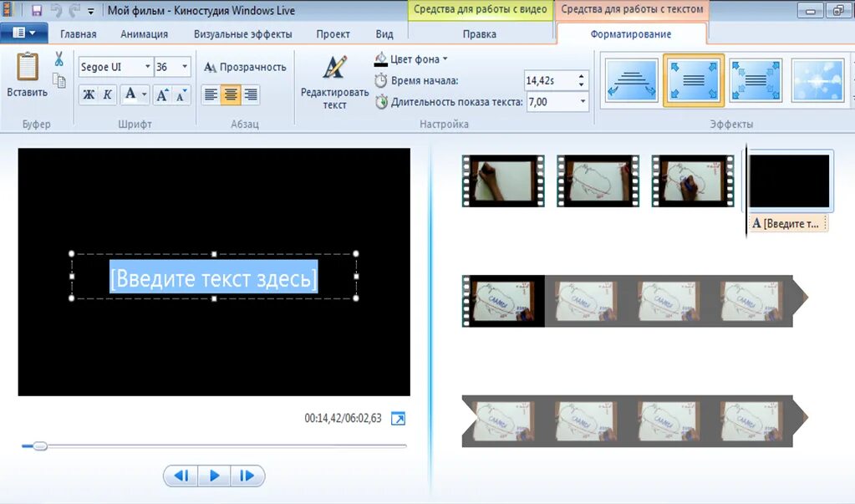Open the Правка video tools tab
This screenshot has height=504, width=855.
(479, 33)
